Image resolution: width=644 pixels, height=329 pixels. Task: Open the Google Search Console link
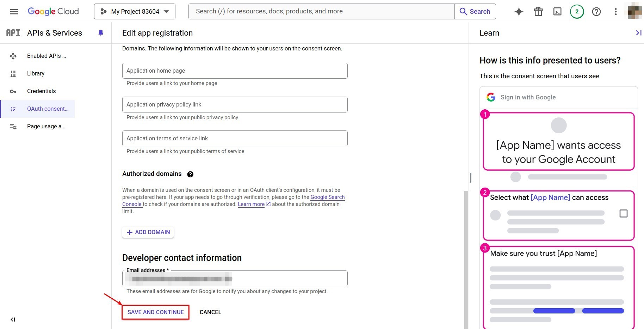[327, 197]
